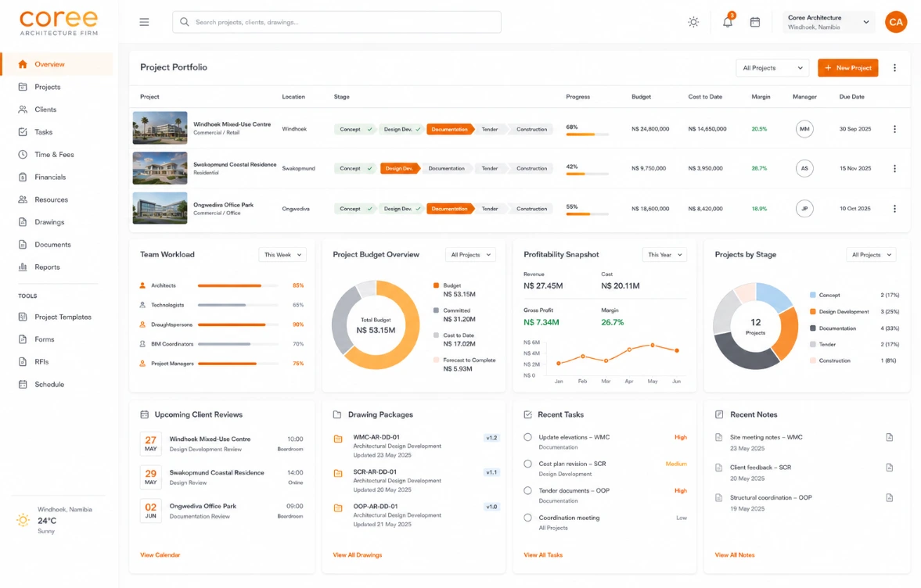Click WMC-AR-DD-01 folder icon

click(x=338, y=439)
